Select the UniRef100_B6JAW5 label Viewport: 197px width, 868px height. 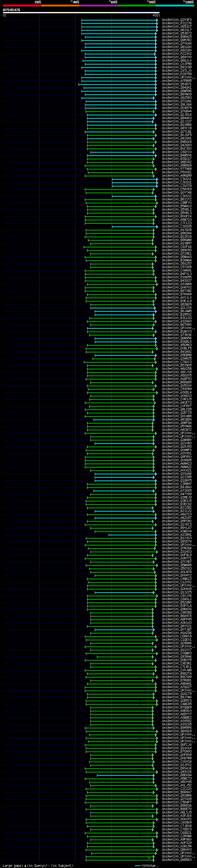(x=177, y=311)
